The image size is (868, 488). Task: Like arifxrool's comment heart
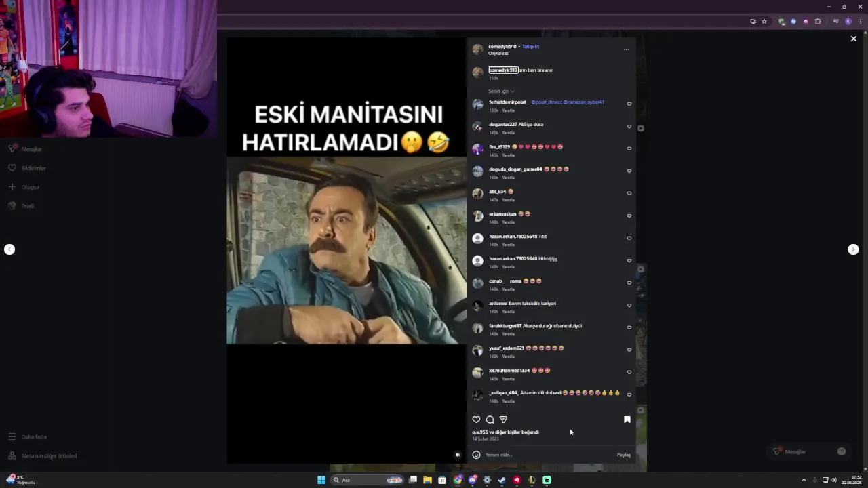click(629, 305)
